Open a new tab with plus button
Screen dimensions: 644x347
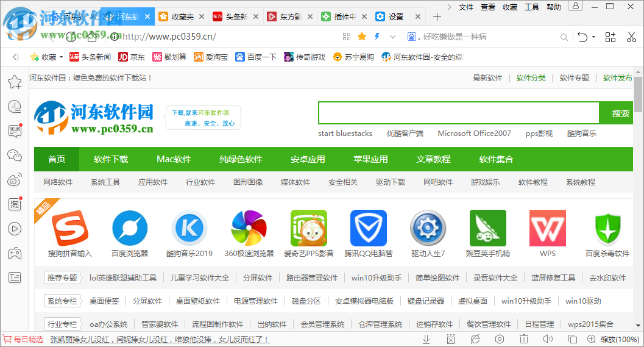[x=437, y=17]
